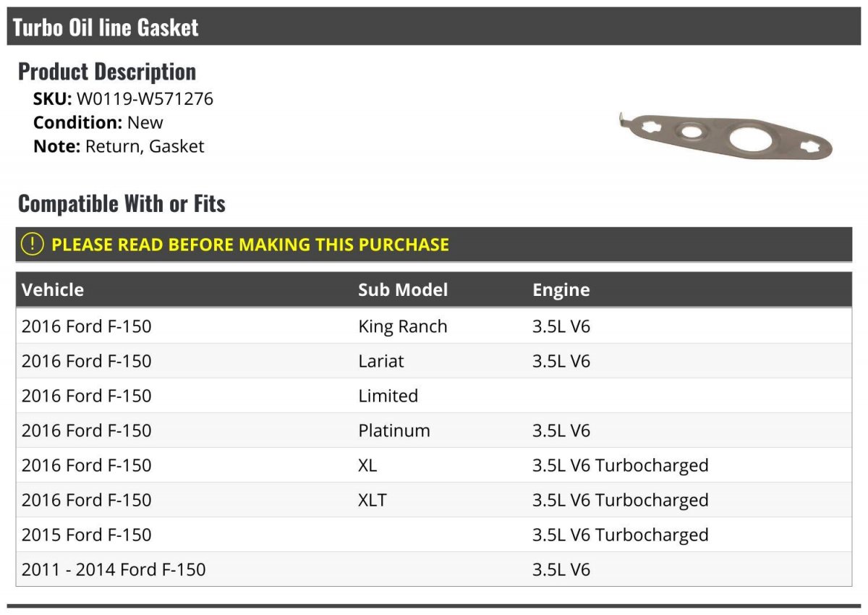The image size is (868, 615).
Task: Click the Sub Model column header
Action: click(403, 289)
